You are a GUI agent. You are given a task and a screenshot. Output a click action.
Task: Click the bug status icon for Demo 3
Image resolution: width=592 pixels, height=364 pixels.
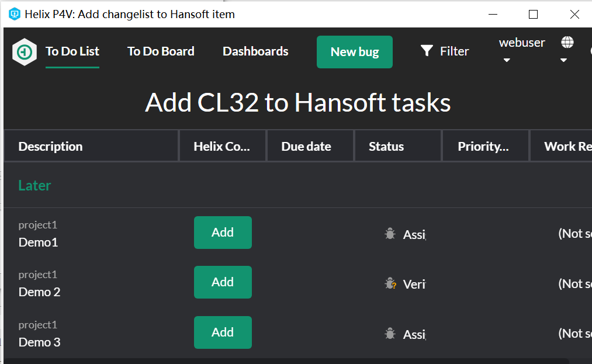[x=390, y=334]
